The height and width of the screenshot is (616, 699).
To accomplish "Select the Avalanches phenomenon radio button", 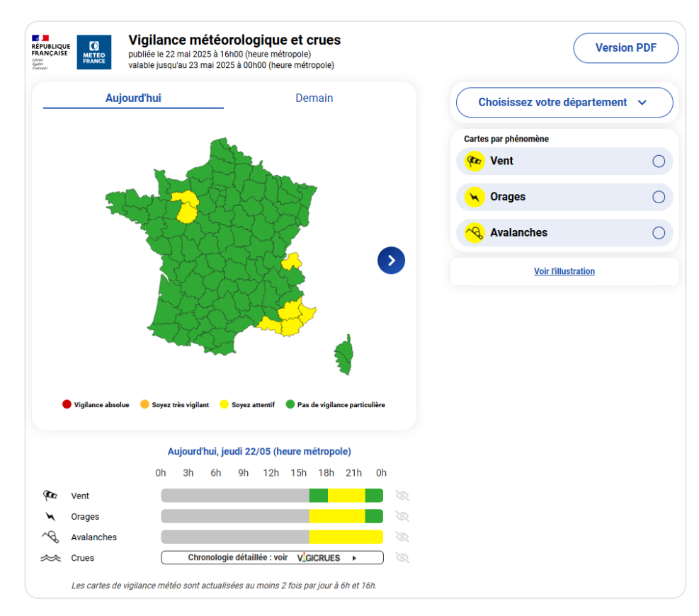I will (659, 233).
